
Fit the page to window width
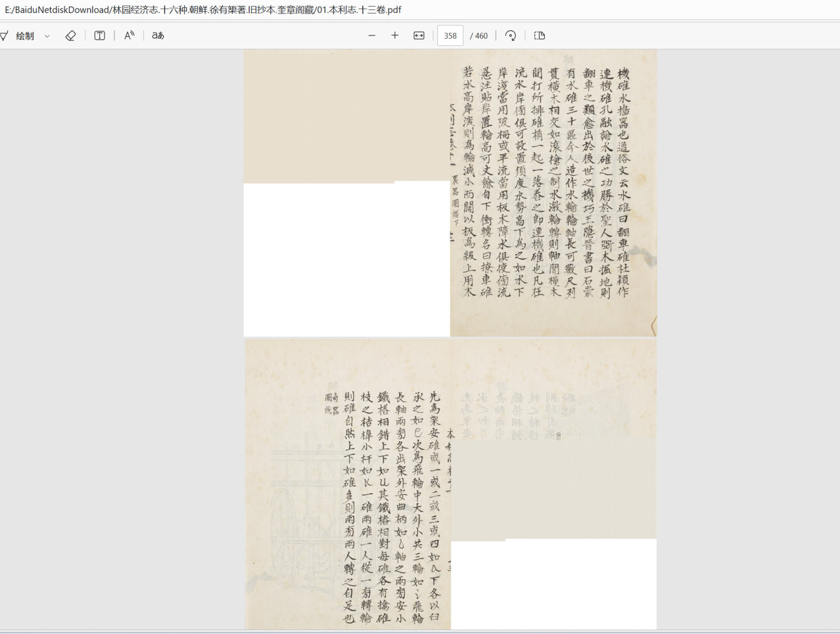pyautogui.click(x=418, y=35)
